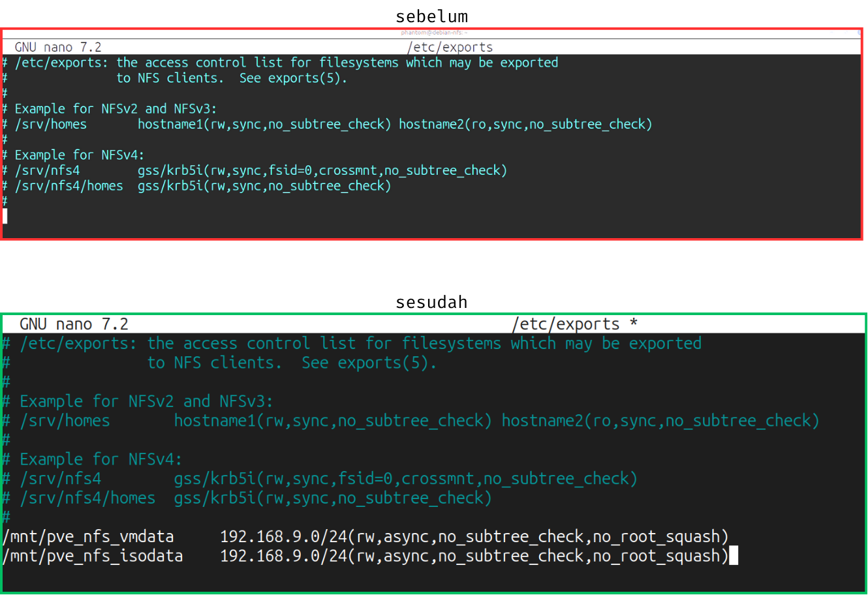Click the white block cursor in the top editor

tap(5, 217)
